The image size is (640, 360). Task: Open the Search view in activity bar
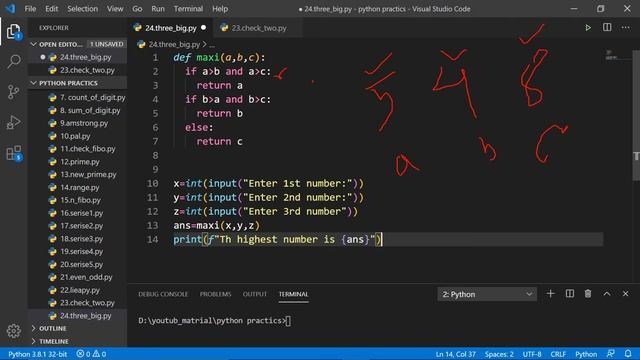tap(13, 62)
